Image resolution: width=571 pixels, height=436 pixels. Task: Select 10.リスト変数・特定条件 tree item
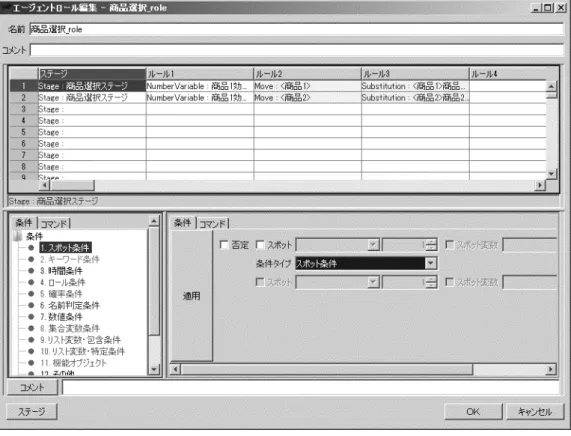pos(82,351)
